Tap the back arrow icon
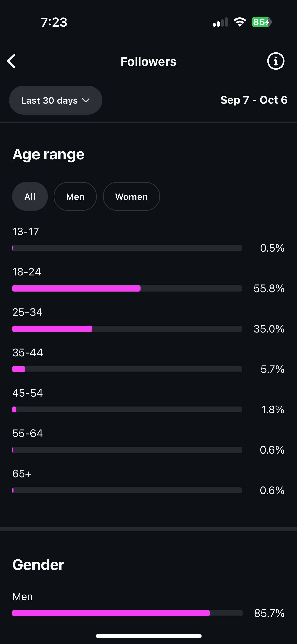The height and width of the screenshot is (644, 297). point(12,61)
